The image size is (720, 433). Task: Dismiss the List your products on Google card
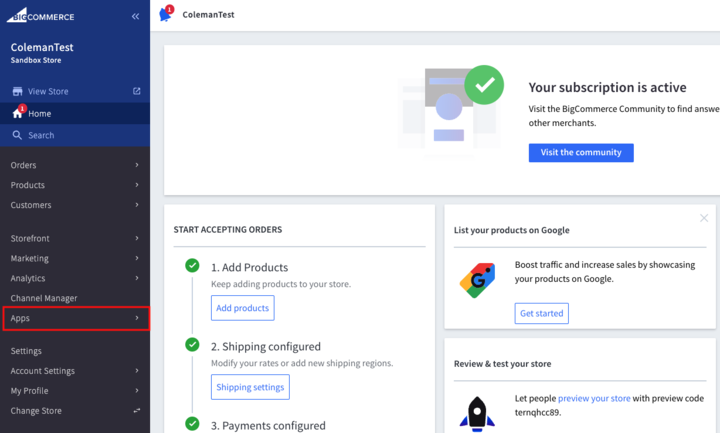(703, 218)
